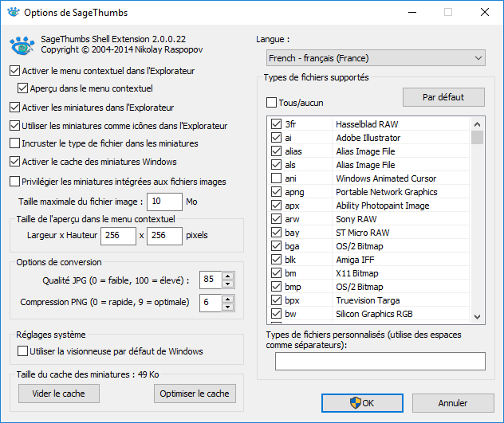Click the file types list scroll-up arrow

(x=478, y=124)
